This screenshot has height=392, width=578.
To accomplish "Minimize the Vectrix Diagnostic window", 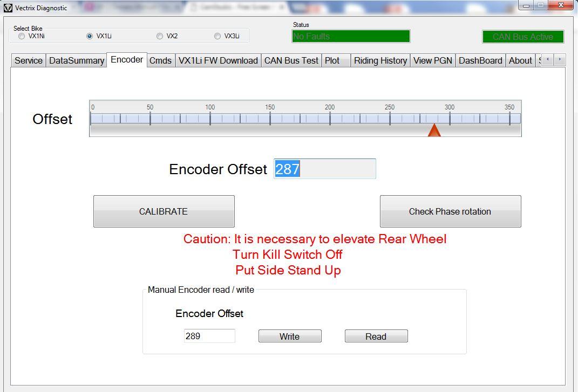I will click(x=526, y=5).
